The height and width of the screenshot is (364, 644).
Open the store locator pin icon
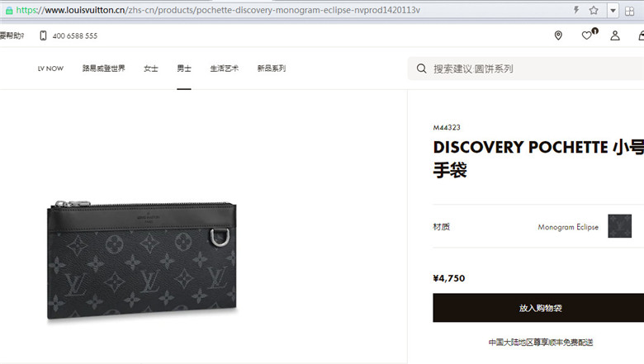point(558,35)
